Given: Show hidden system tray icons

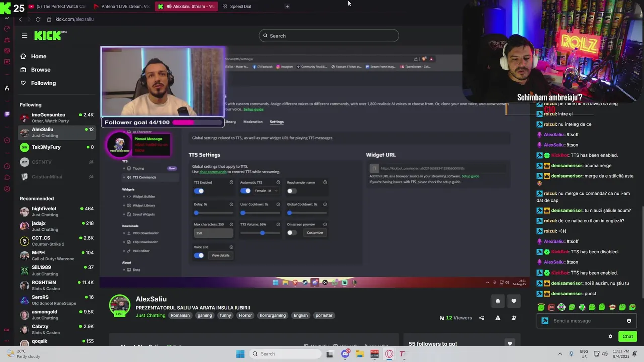Looking at the screenshot, I should (560, 354).
